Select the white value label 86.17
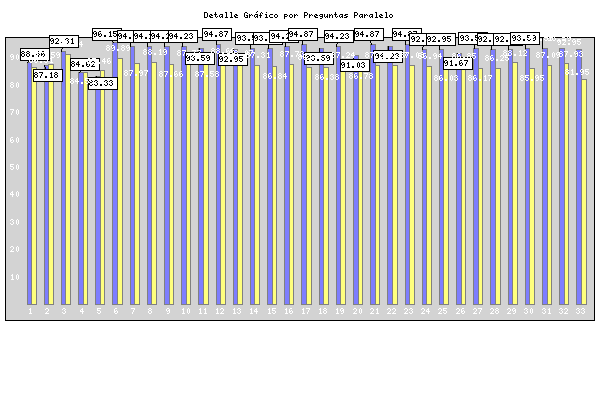The image size is (600, 400). click(x=480, y=78)
